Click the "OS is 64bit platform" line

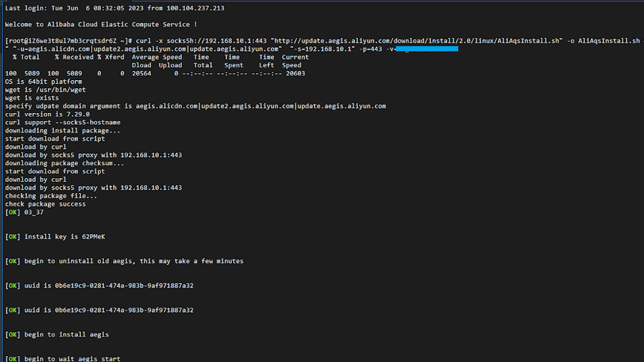coord(43,82)
